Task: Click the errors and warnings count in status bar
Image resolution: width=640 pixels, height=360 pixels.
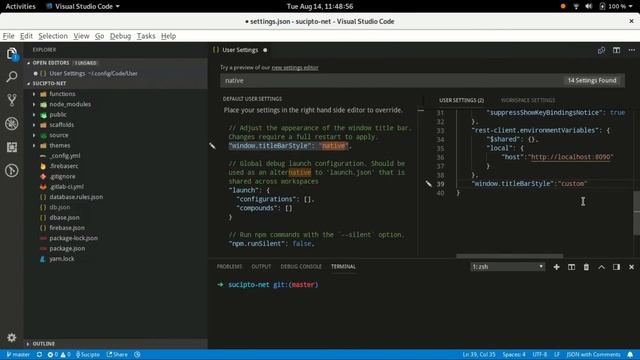Action: [x=59, y=355]
